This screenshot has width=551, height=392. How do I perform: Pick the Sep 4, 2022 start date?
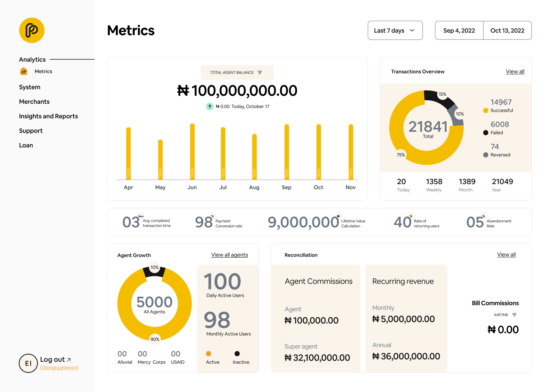coord(459,30)
